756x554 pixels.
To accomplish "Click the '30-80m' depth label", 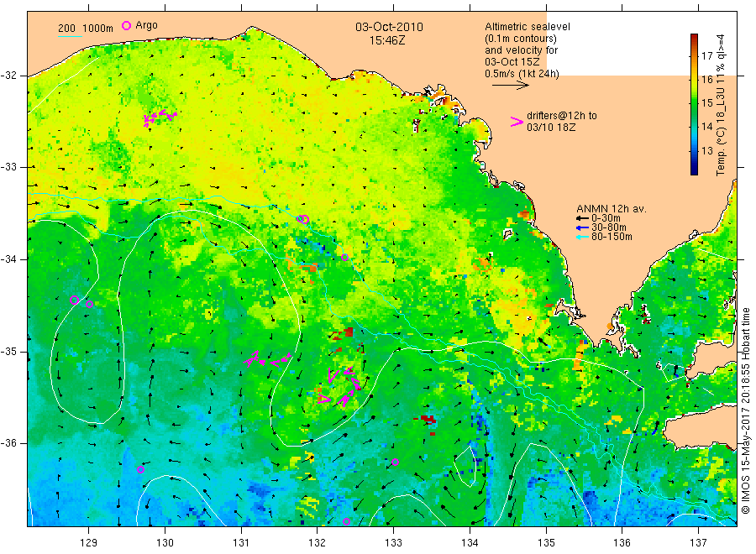I will (609, 227).
